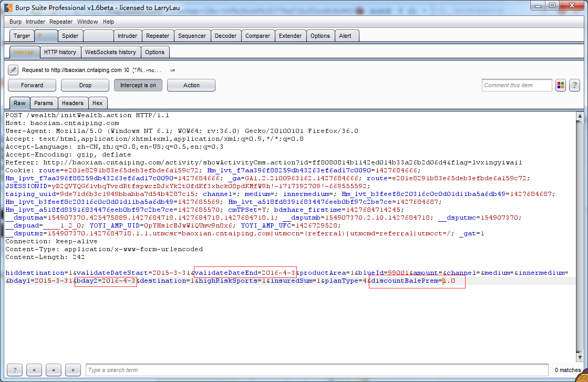
Task: Select the Params view tab
Action: (44, 103)
